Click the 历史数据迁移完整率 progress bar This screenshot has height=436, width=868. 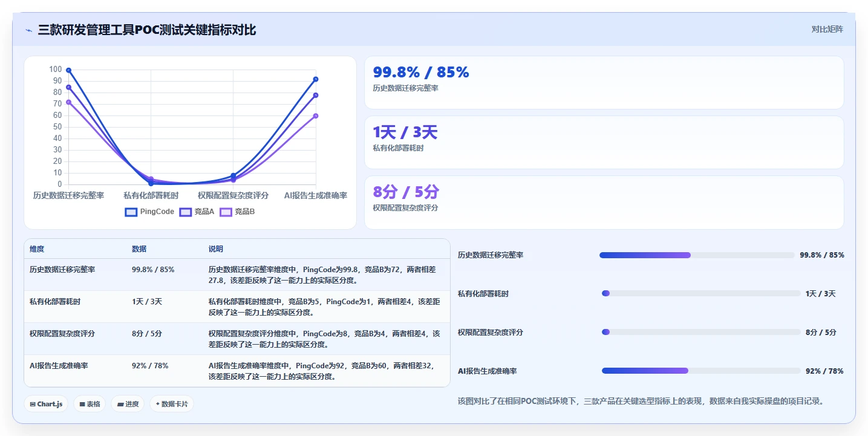[x=696, y=255]
